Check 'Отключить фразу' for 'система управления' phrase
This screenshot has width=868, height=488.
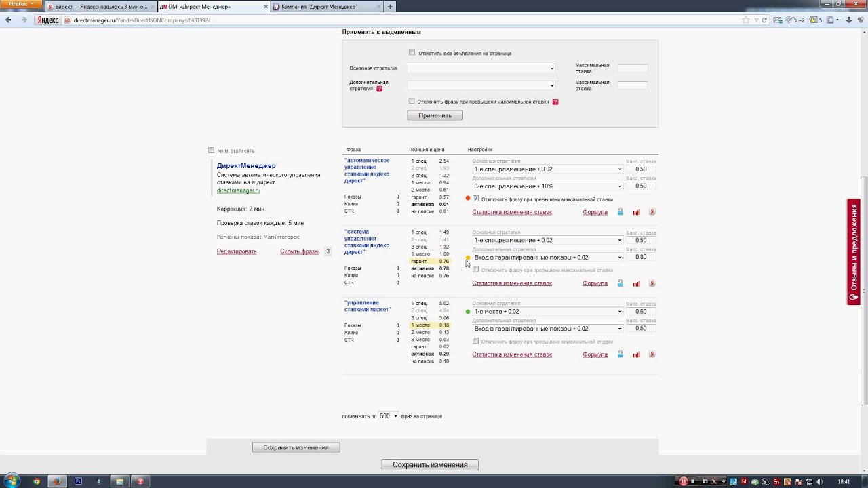(476, 270)
